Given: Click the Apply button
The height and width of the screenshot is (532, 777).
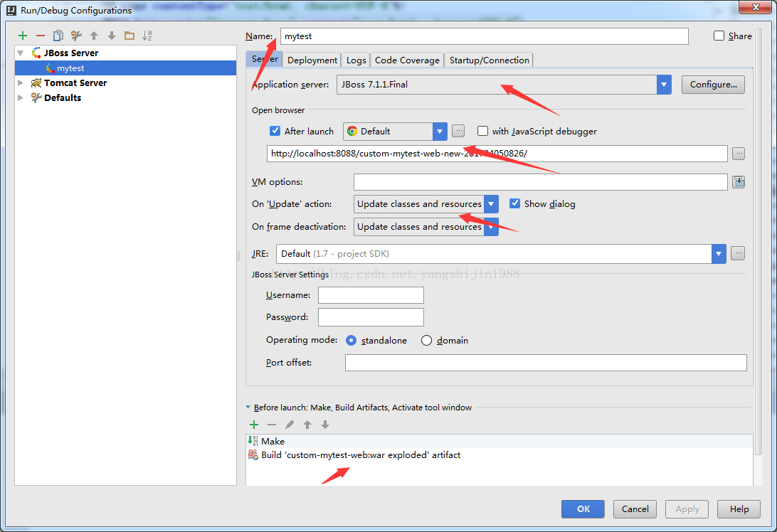Looking at the screenshot, I should 687,509.
